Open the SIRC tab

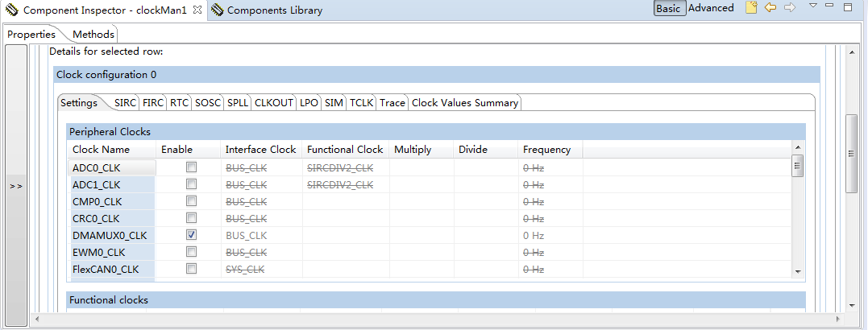tap(125, 103)
